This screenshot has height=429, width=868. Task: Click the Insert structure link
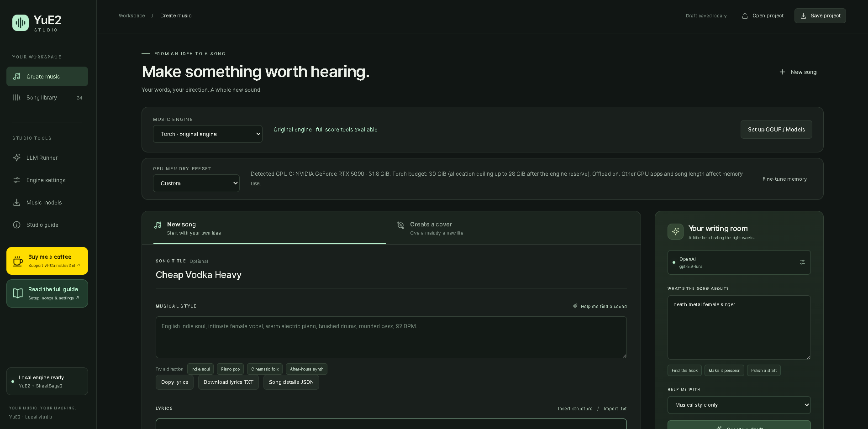click(575, 409)
